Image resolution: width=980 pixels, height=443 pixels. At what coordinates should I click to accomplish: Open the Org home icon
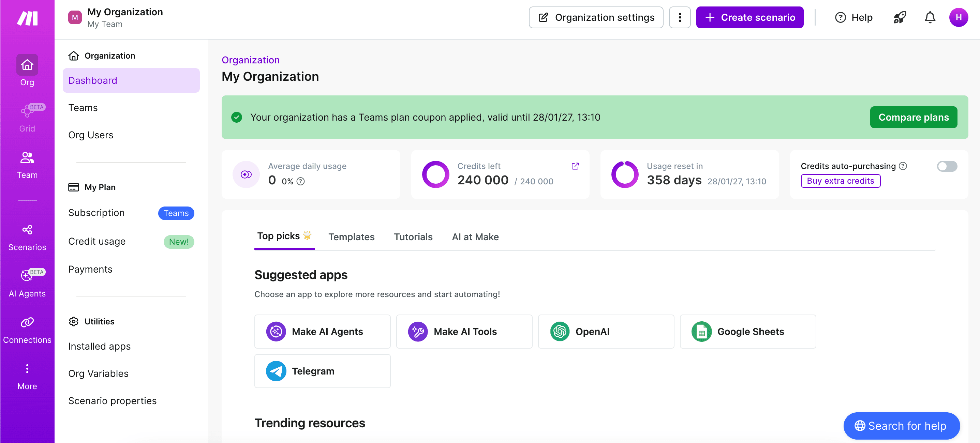point(27,65)
